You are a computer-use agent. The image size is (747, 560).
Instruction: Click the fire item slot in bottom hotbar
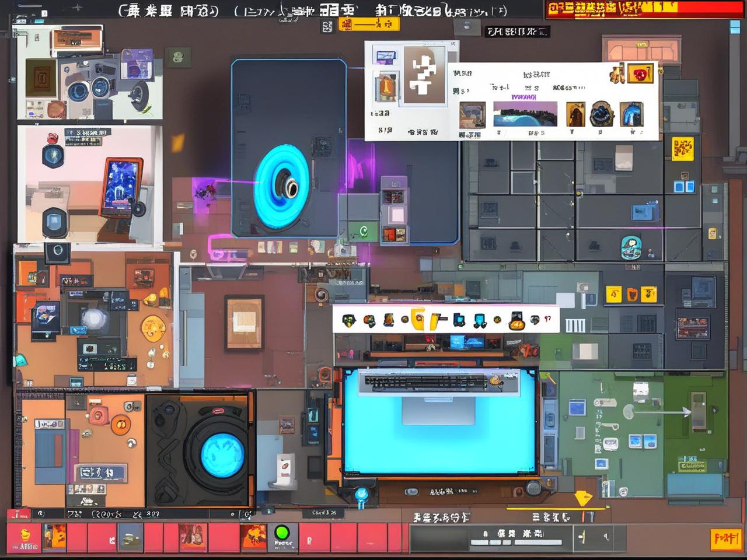(x=253, y=535)
